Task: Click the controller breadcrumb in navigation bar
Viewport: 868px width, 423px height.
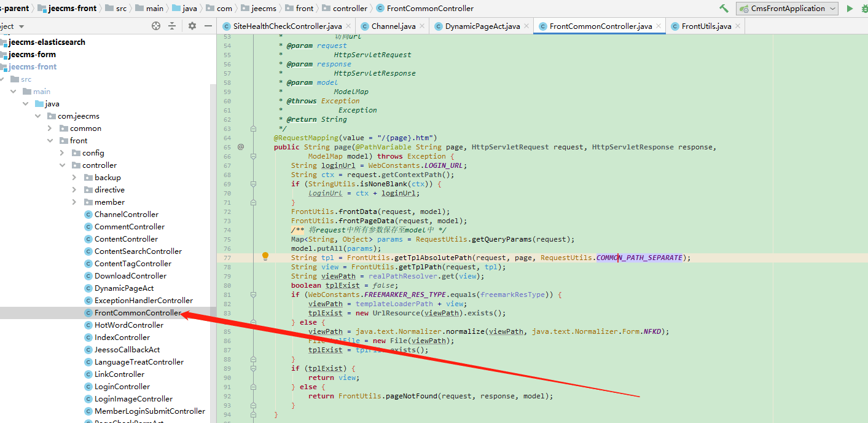Action: click(350, 9)
